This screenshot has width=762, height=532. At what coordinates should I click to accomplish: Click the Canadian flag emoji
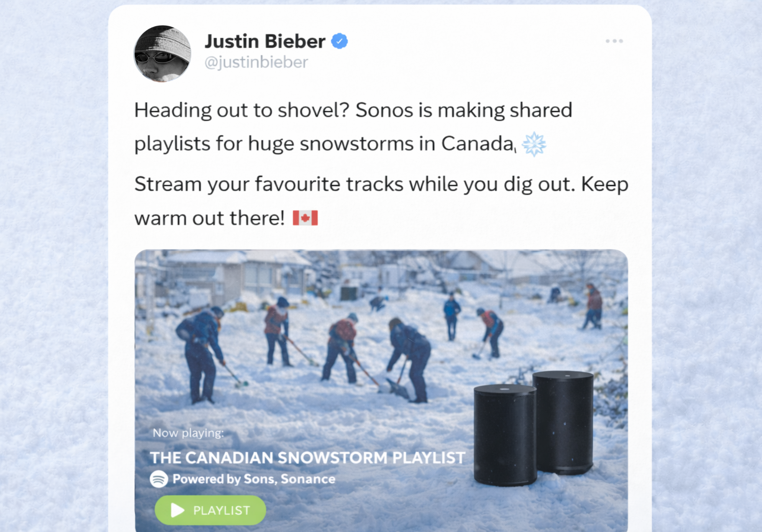coord(305,218)
